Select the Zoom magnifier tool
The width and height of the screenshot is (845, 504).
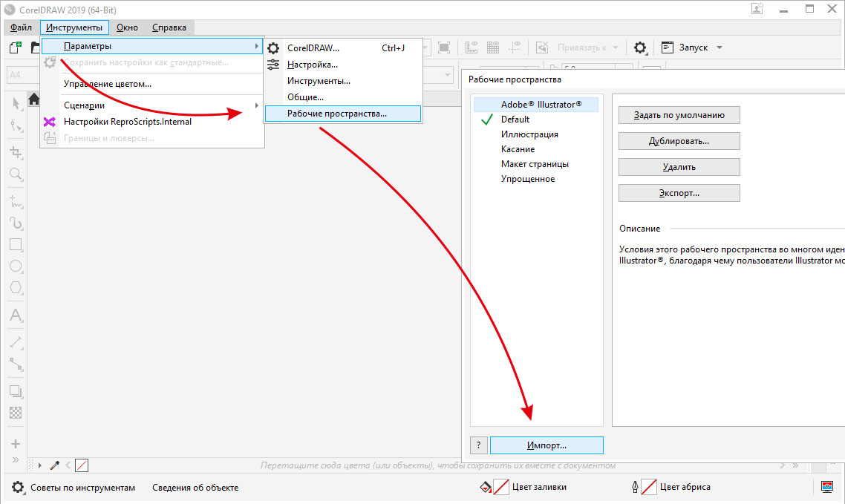tap(16, 174)
